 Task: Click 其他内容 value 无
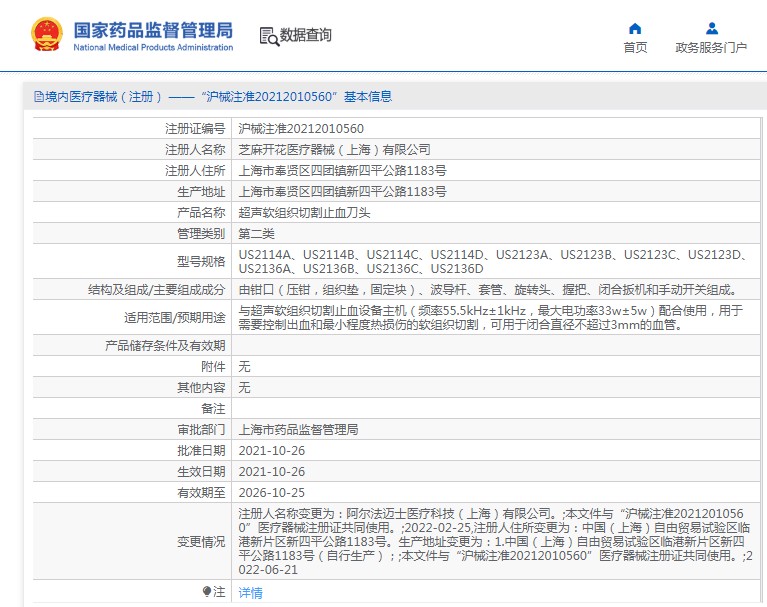click(245, 388)
